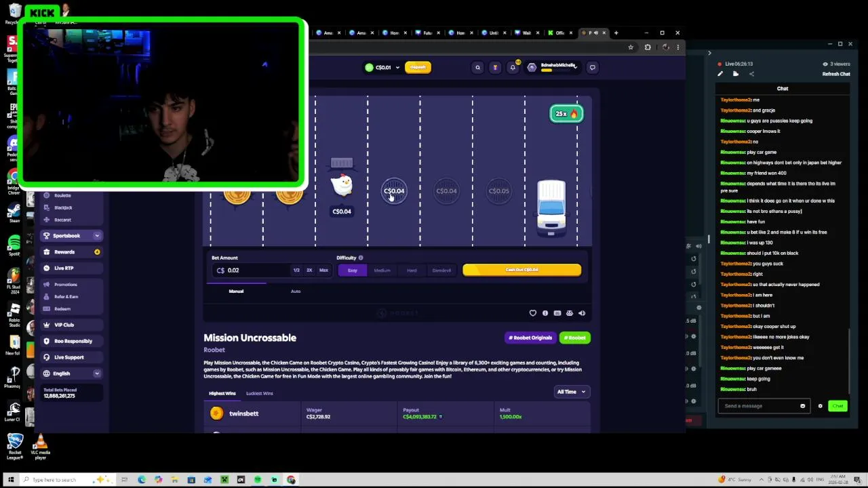Open the English language dropdown
This screenshot has height=488, width=868.
71,373
